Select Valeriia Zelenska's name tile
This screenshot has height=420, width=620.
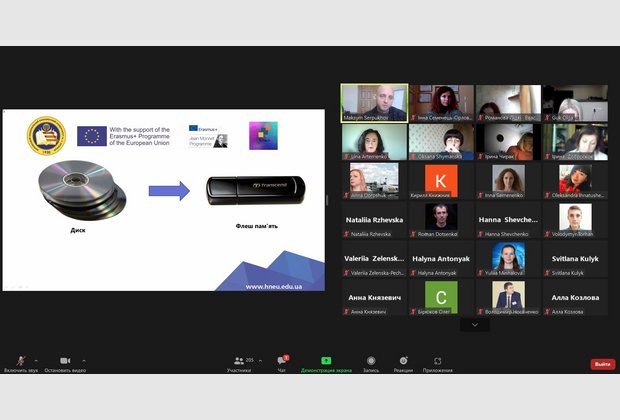(x=374, y=259)
